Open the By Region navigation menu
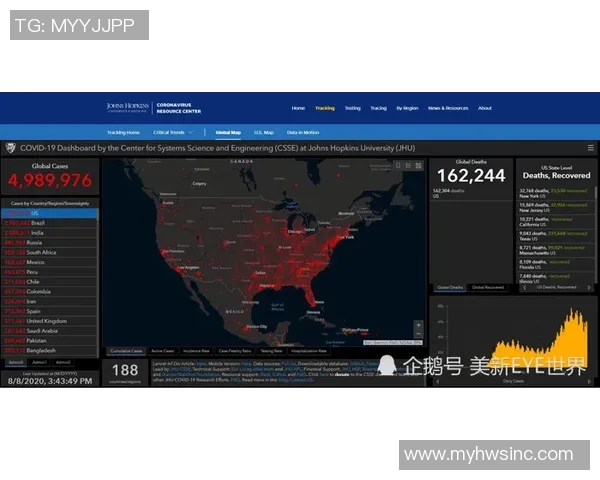Viewport: 600px width, 480px height. (x=407, y=108)
